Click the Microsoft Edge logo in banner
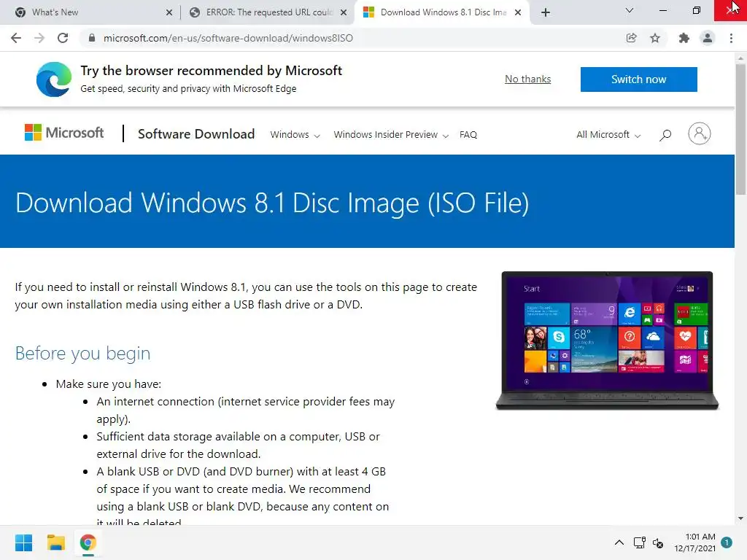The width and height of the screenshot is (747, 560). pyautogui.click(x=54, y=79)
